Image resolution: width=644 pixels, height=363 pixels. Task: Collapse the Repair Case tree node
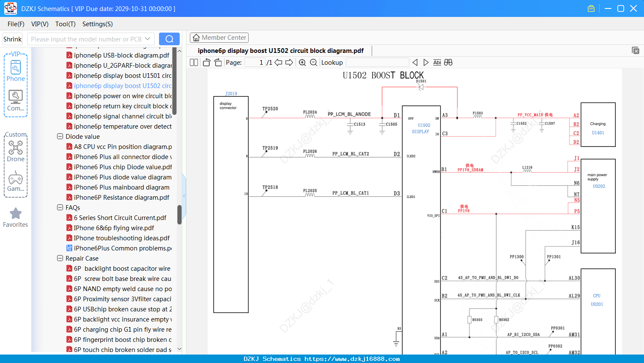pyautogui.click(x=60, y=258)
